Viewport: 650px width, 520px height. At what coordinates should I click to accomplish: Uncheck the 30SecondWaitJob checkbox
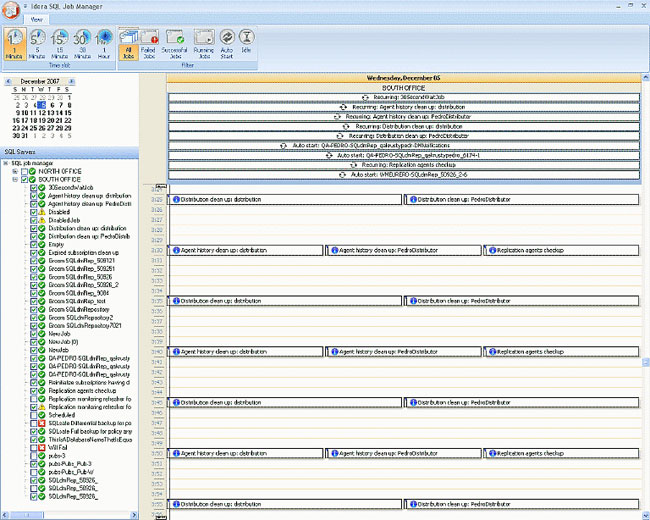coord(34,187)
